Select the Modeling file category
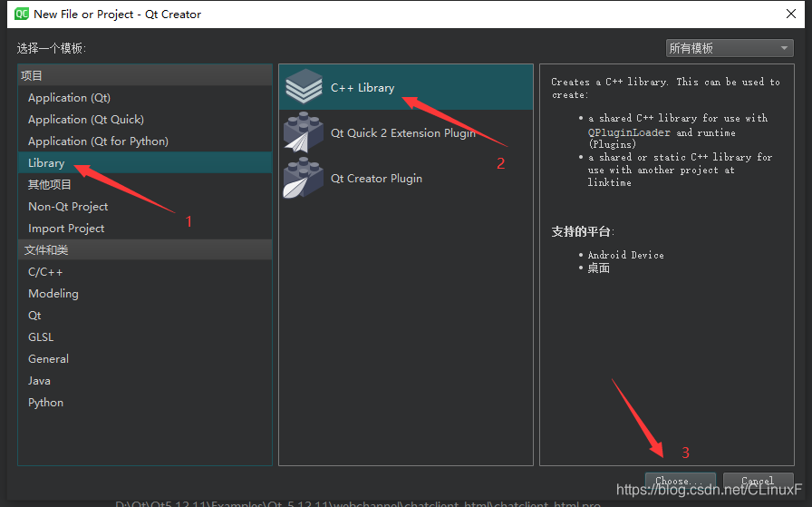 [145, 294]
